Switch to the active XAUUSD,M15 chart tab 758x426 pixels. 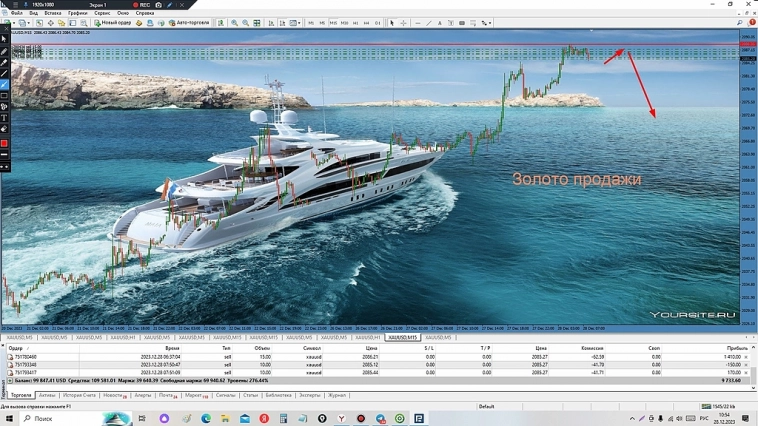pos(400,338)
